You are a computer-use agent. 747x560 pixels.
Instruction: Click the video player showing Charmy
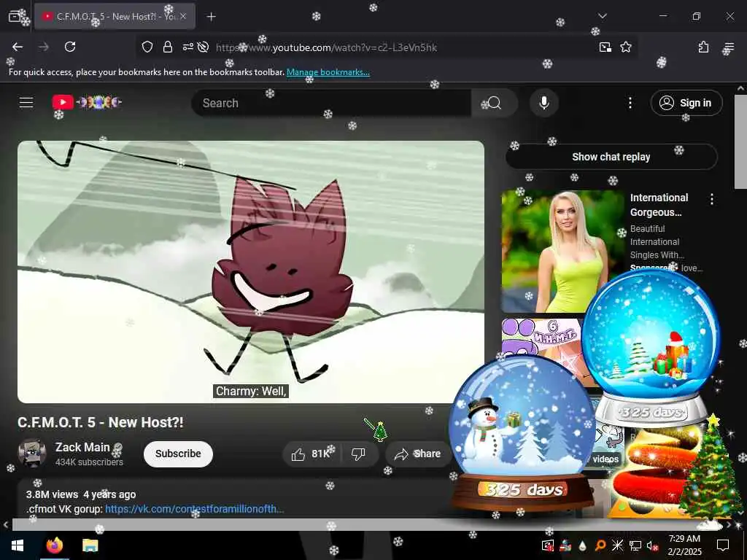point(251,272)
